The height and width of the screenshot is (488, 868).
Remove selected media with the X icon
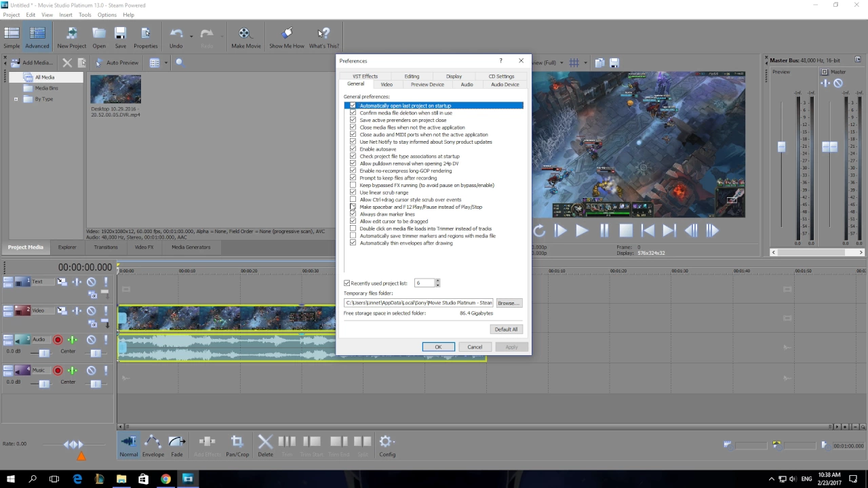(x=67, y=62)
